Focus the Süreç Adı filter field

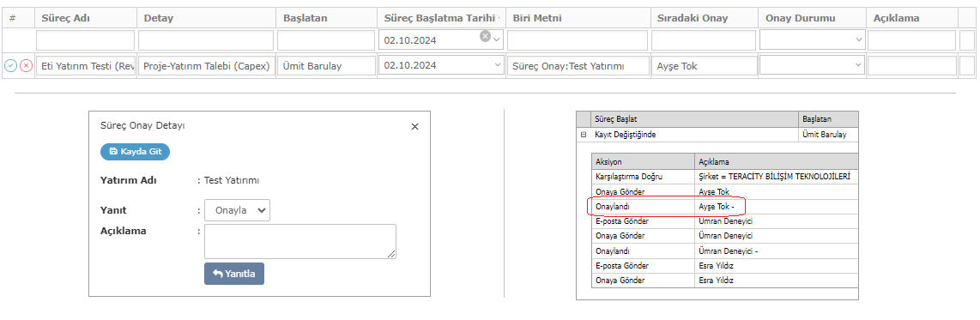coord(86,40)
